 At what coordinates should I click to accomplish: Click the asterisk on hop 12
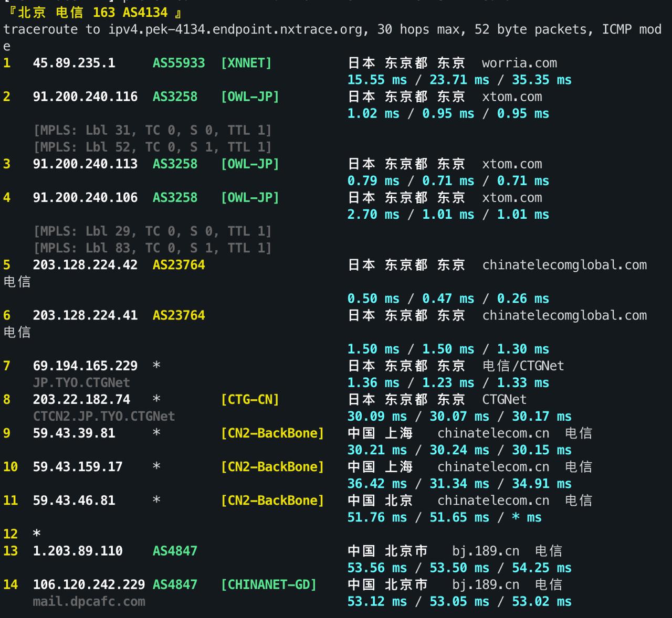pos(36,534)
